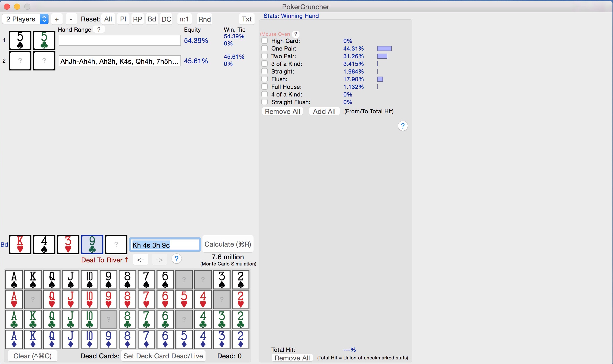Image resolution: width=613 pixels, height=364 pixels.
Task: Pick the 8 of clubs from deck
Action: [x=127, y=319]
